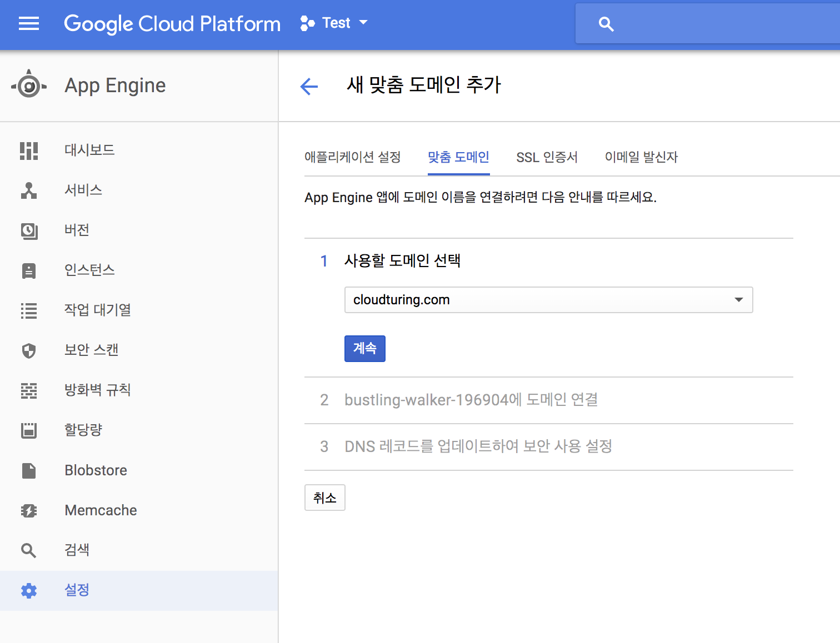Open the 작업 대기열 menu item

point(139,310)
